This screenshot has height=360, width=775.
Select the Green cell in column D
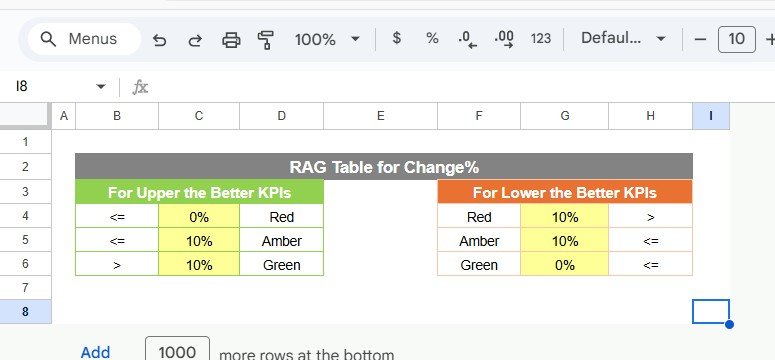(x=281, y=264)
